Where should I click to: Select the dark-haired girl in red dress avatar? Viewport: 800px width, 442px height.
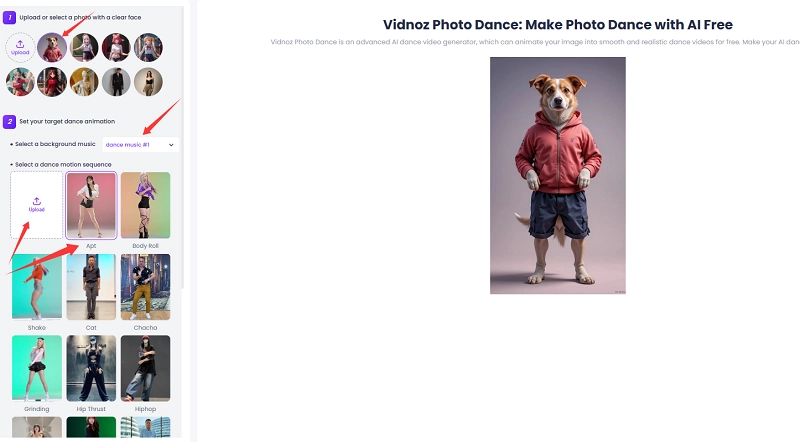click(x=52, y=82)
